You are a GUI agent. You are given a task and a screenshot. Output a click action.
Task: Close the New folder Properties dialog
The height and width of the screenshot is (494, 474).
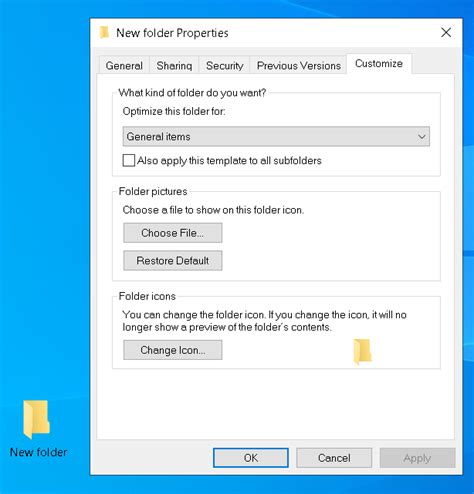[x=446, y=33]
